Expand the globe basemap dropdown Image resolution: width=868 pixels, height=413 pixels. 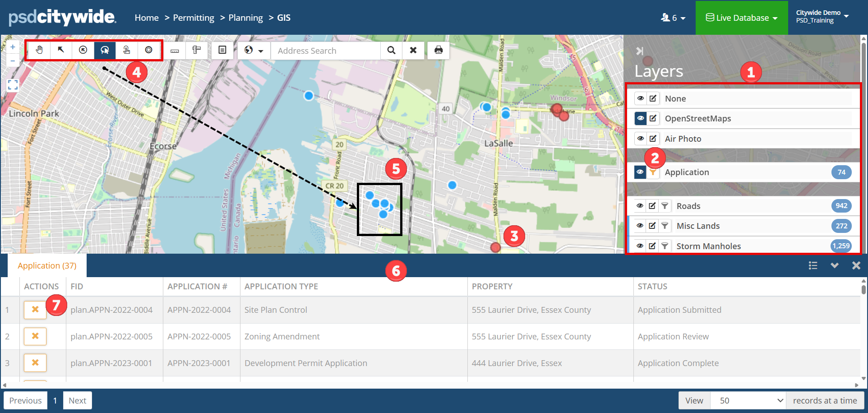click(x=254, y=50)
